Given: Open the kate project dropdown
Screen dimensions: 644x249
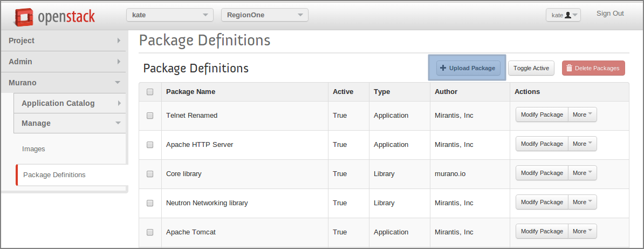Looking at the screenshot, I should (x=170, y=15).
